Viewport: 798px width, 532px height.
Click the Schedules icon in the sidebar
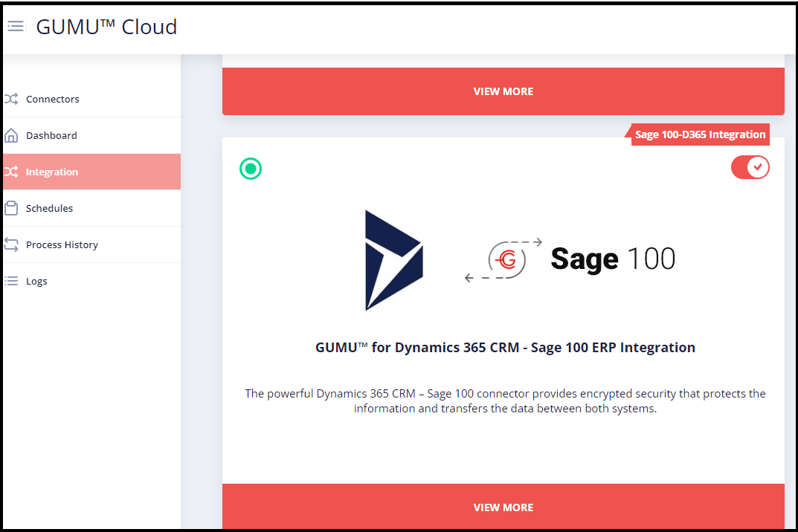point(12,207)
